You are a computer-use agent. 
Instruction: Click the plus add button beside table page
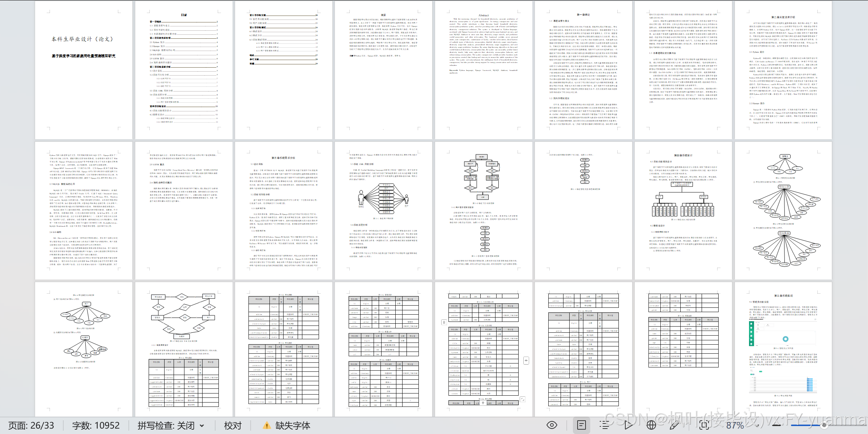526,360
